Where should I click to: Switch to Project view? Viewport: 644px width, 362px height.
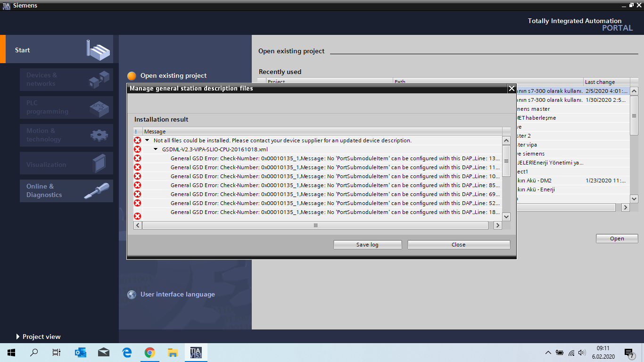38,337
